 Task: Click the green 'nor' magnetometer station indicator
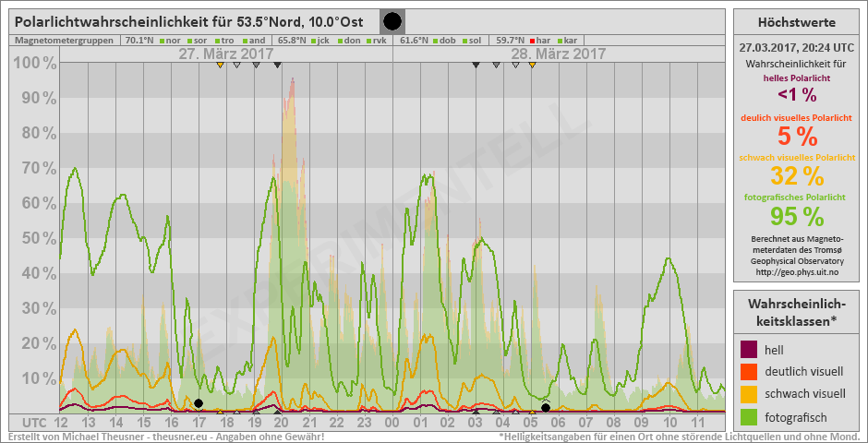tap(161, 41)
